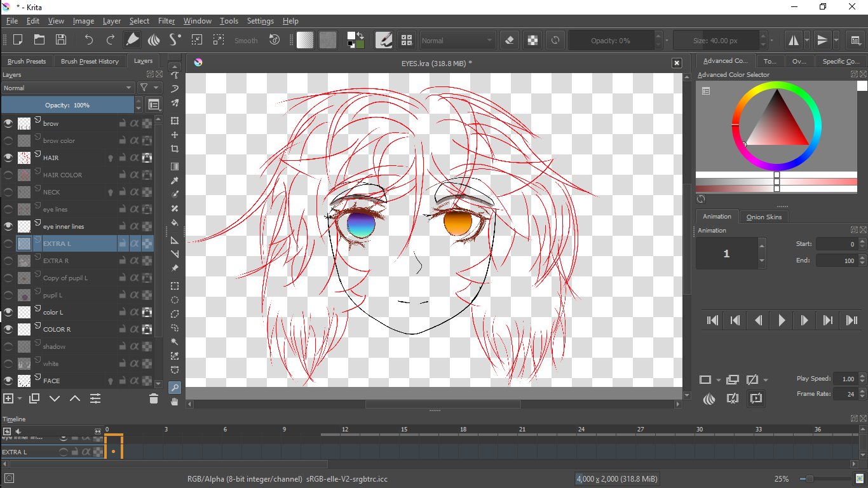Screen dimensions: 868x488
Task: Set eraser mode on the top toolbar
Action: pyautogui.click(x=510, y=40)
